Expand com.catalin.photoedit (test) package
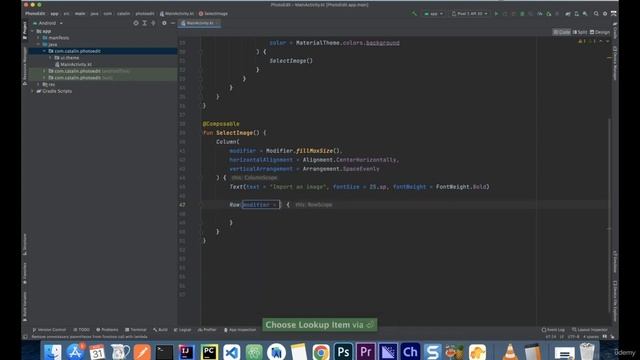 (44, 78)
